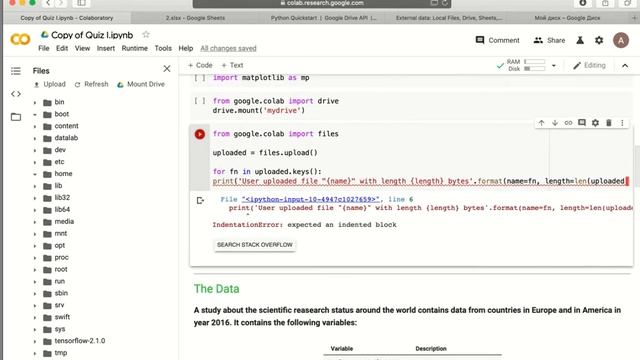Viewport: 640px width, 360px height.
Task: Open the Tools menu
Action: (x=163, y=48)
